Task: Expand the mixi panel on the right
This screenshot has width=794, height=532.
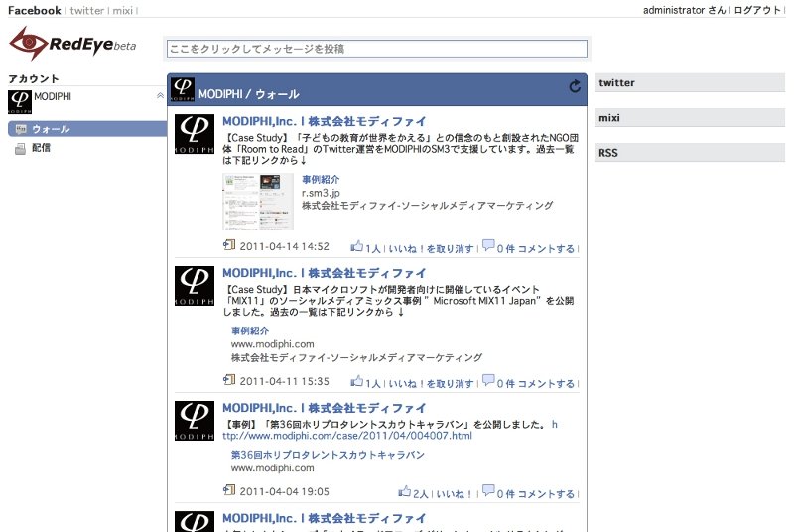Action: tap(690, 118)
